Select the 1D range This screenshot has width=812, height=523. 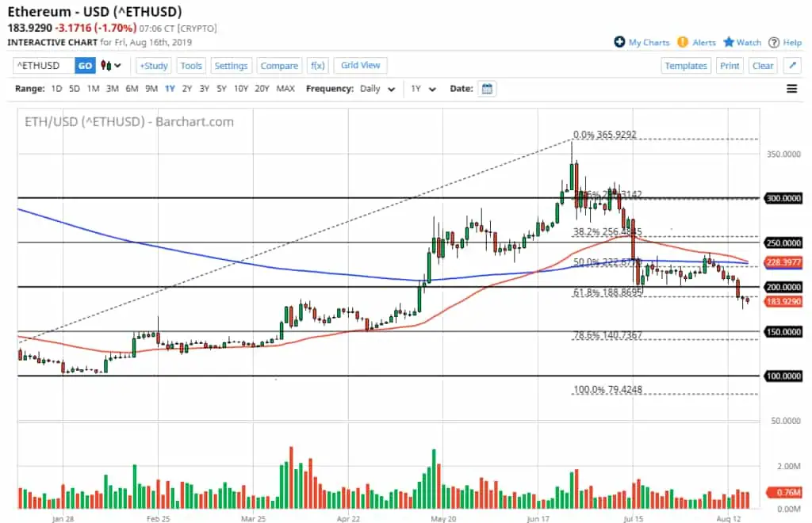click(56, 89)
